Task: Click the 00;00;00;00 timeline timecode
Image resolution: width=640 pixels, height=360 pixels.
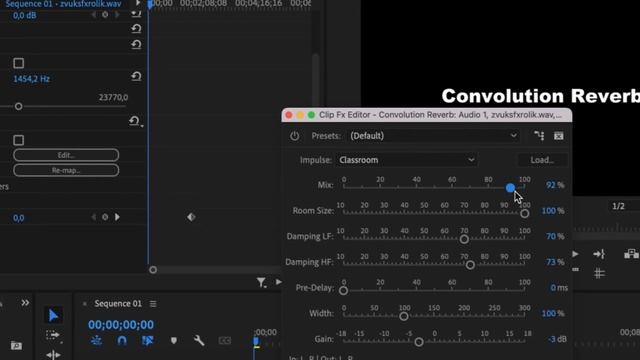Action: coord(121,325)
